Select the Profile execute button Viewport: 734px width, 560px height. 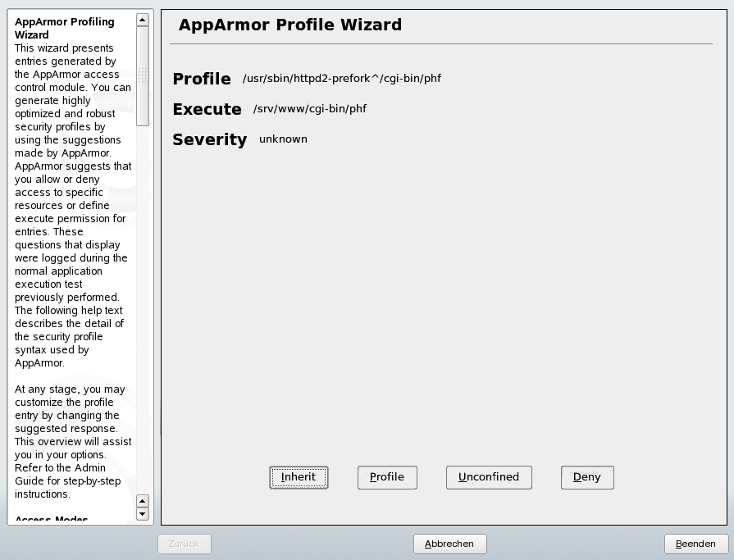387,477
